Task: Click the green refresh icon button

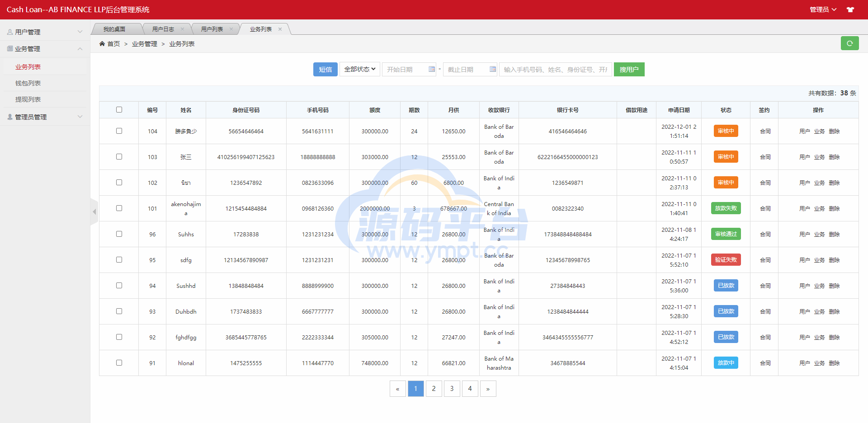Action: pos(849,43)
